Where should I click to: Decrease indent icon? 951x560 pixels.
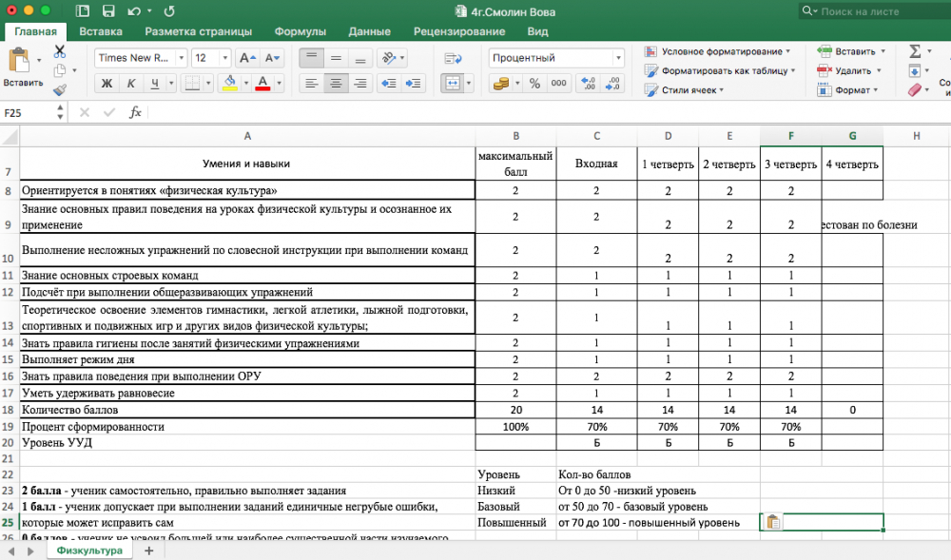tap(389, 83)
